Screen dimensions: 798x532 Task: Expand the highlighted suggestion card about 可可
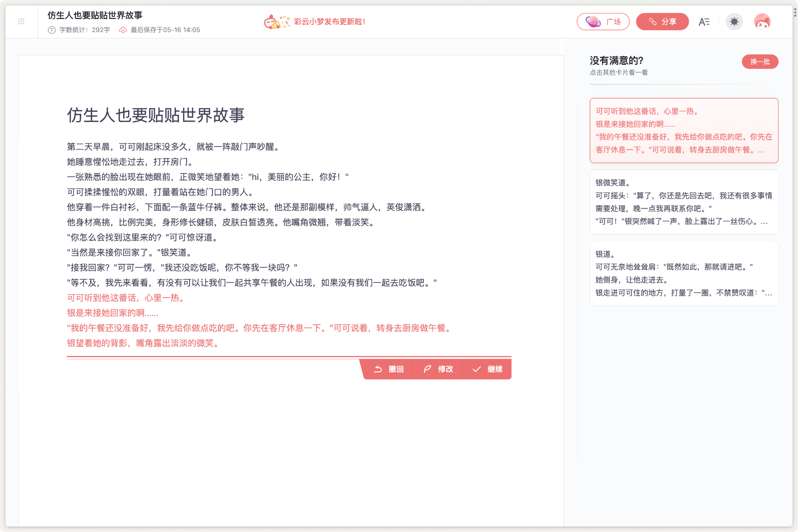(x=684, y=131)
